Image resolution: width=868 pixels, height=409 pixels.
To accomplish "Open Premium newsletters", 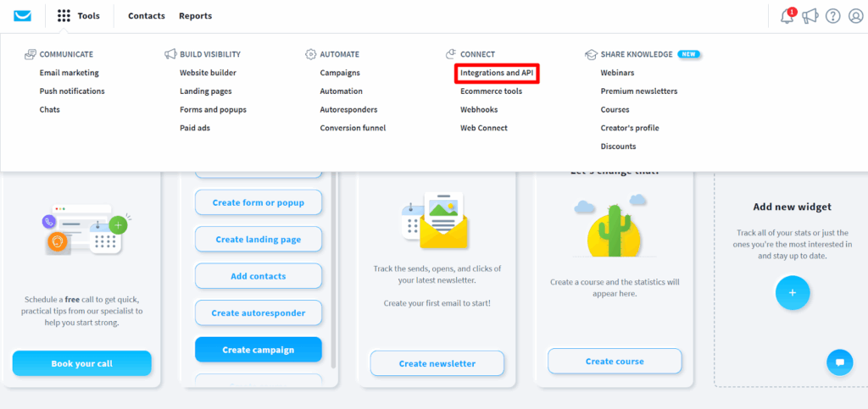I will tap(639, 91).
